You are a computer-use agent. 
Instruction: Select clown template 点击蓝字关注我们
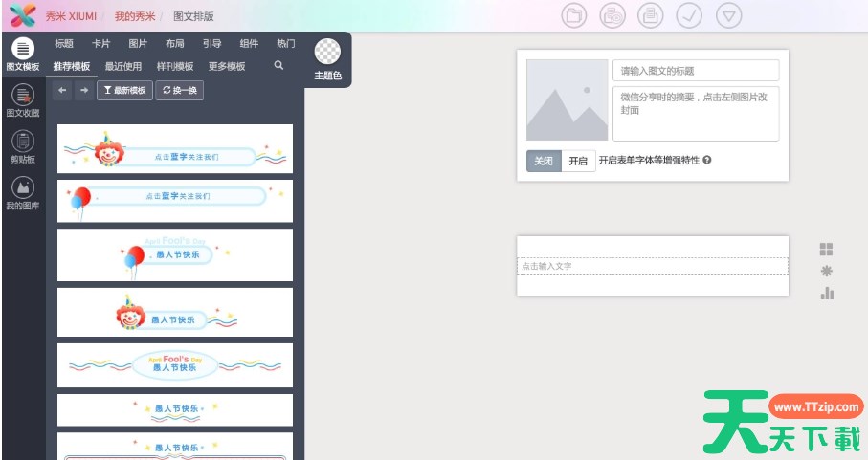coord(175,149)
